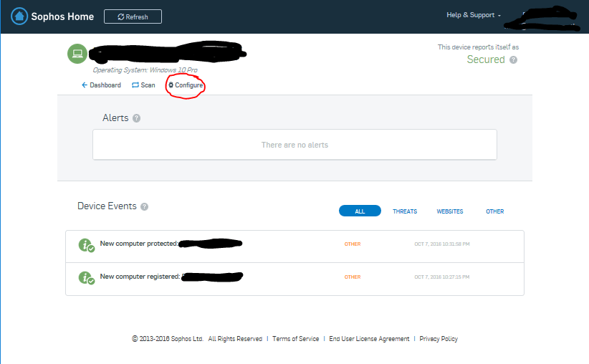Click timestamp OCT 7, 2016 10:31:58 PM

click(x=441, y=244)
